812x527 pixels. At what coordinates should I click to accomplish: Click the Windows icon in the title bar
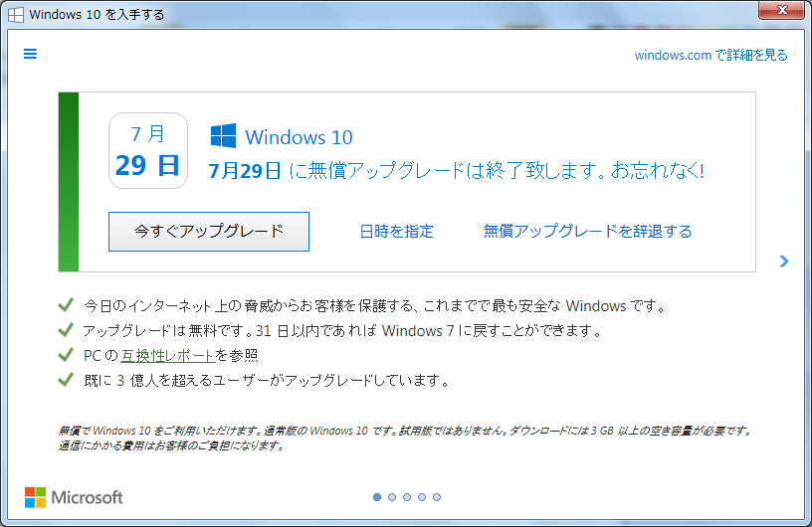[16, 15]
